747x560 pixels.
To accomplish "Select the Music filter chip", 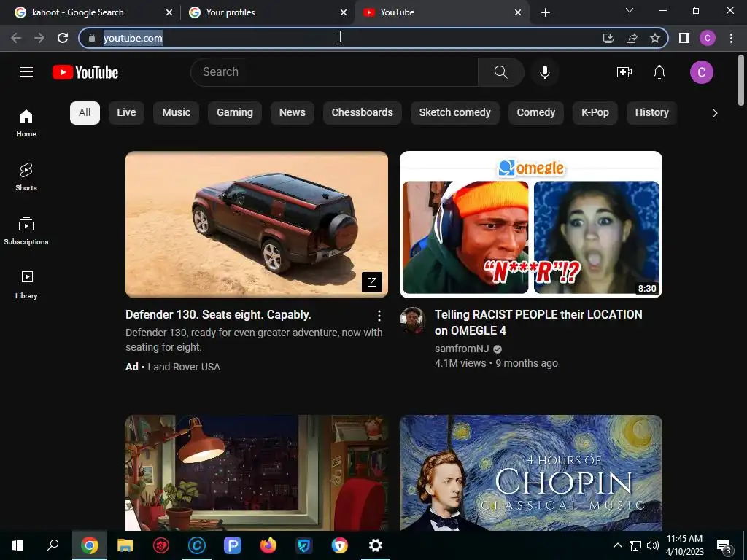I will click(x=177, y=113).
